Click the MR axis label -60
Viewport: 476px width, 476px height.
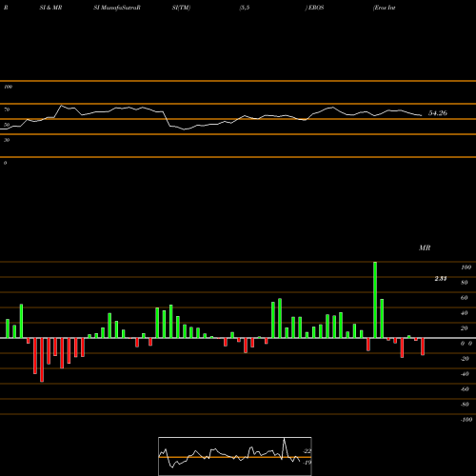coord(465,389)
